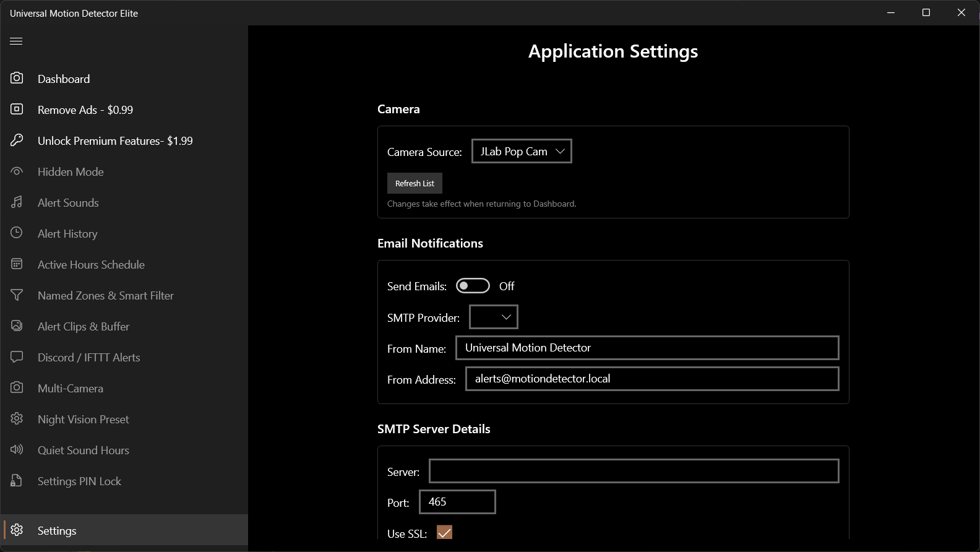Click the Refresh List button
Screen dimensions: 980x552
click(x=415, y=183)
